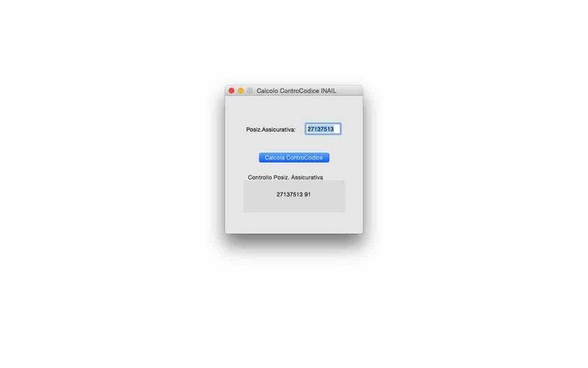Click the highlighted 27137513 text in field
This screenshot has height=368, width=588.
[x=320, y=129]
